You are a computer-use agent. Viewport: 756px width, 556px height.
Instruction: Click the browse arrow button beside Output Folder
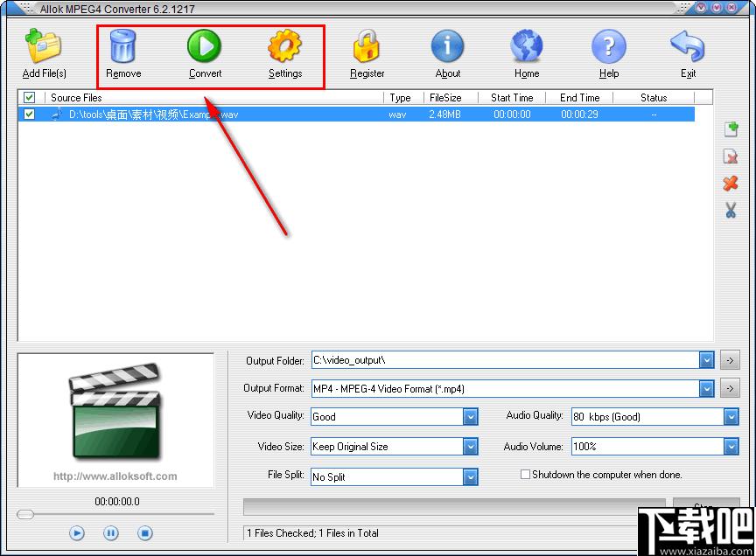pos(730,360)
